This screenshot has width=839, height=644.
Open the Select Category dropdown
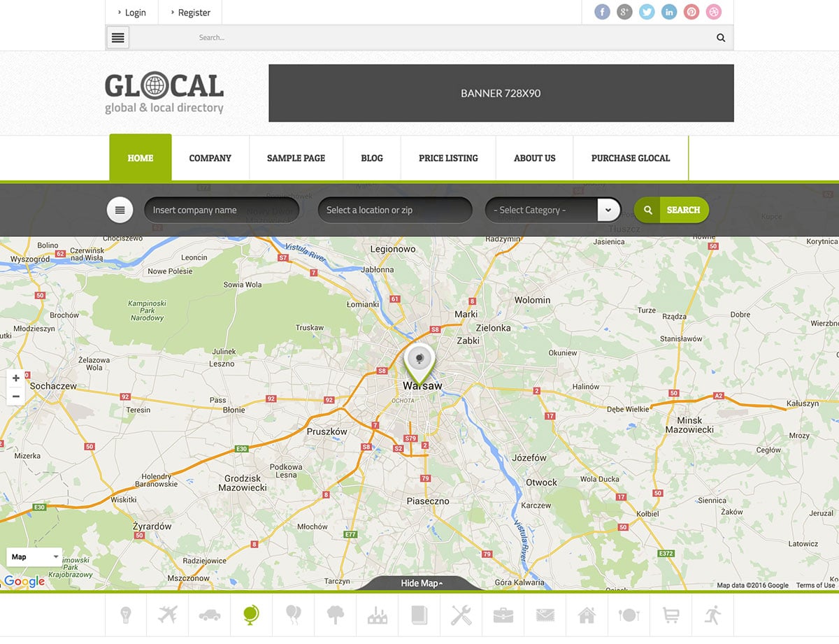(x=552, y=210)
